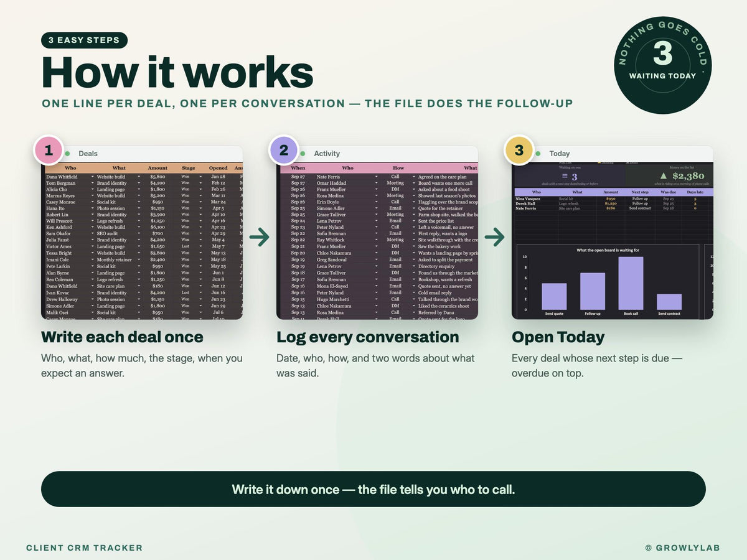Screen dimensions: 747x560
Task: Click the 'Next step' column header in Today
Action: 640,192
